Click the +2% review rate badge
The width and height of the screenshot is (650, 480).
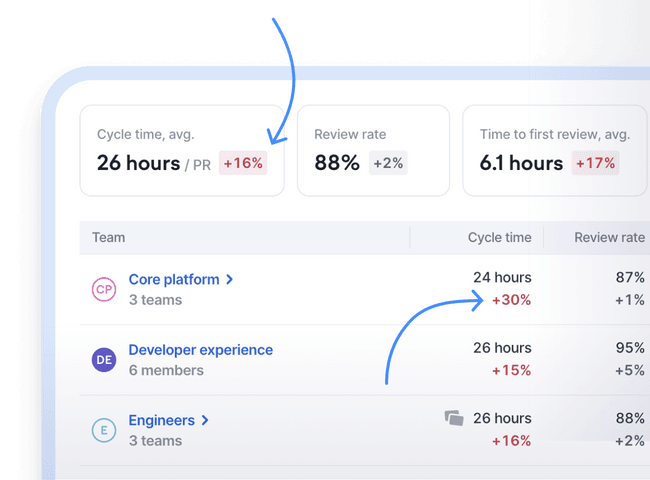tap(389, 163)
